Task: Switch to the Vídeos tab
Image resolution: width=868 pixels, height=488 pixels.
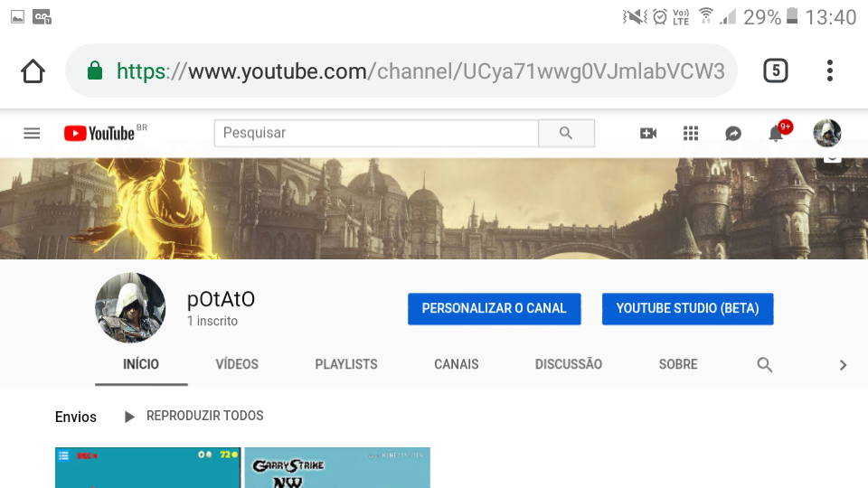Action: [x=237, y=364]
